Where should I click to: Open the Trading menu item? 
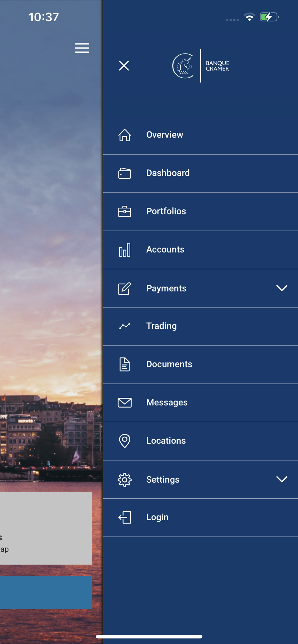201,327
